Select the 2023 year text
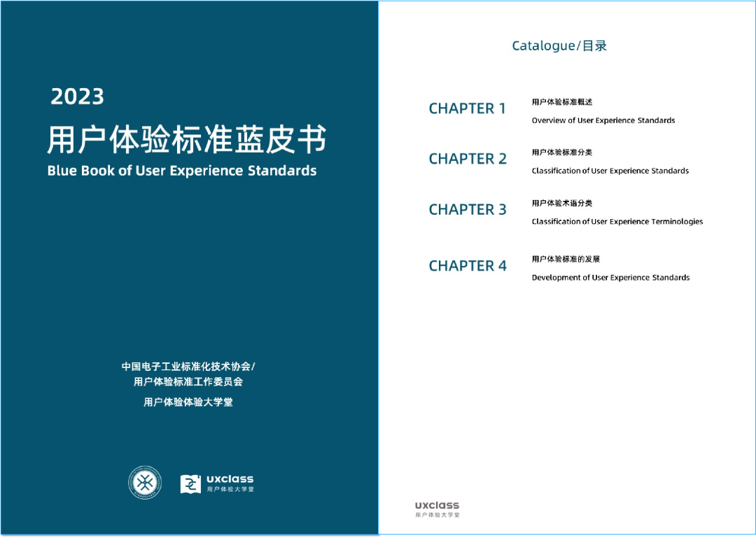The height and width of the screenshot is (538, 756). pyautogui.click(x=77, y=97)
